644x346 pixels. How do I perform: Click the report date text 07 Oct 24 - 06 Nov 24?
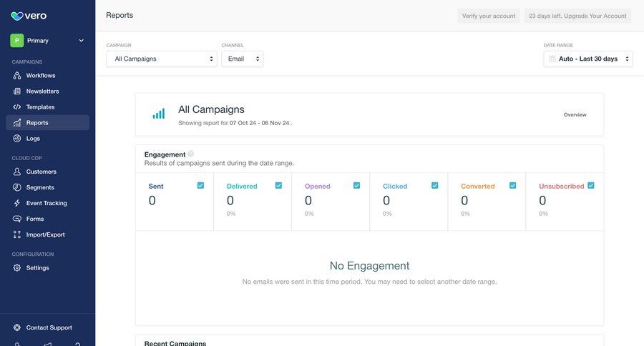coord(260,123)
